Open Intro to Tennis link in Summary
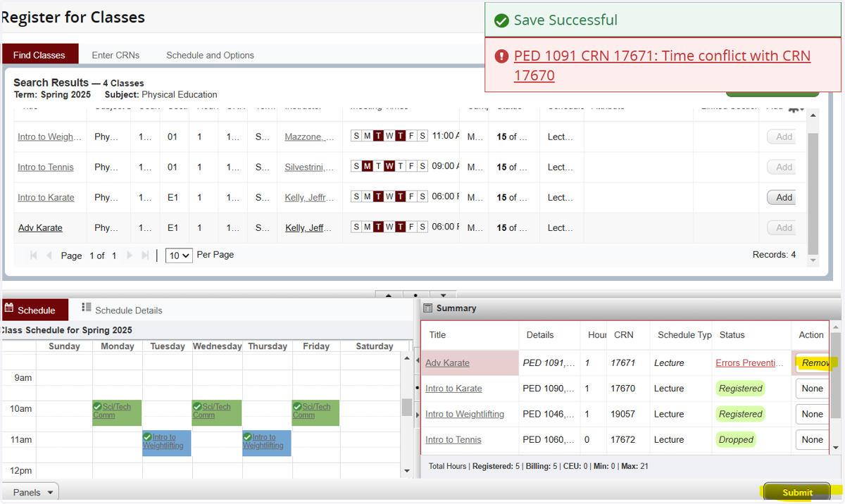Viewport: 845px width, 504px height. 453,439
